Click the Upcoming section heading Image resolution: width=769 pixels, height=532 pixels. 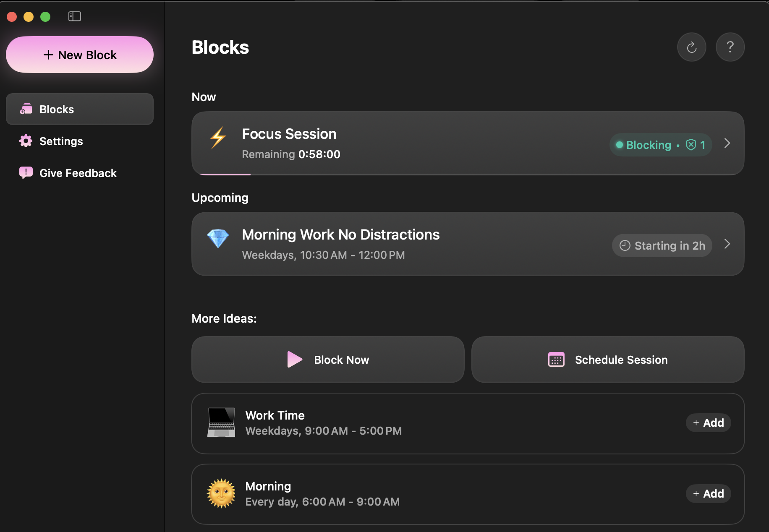pyautogui.click(x=220, y=198)
